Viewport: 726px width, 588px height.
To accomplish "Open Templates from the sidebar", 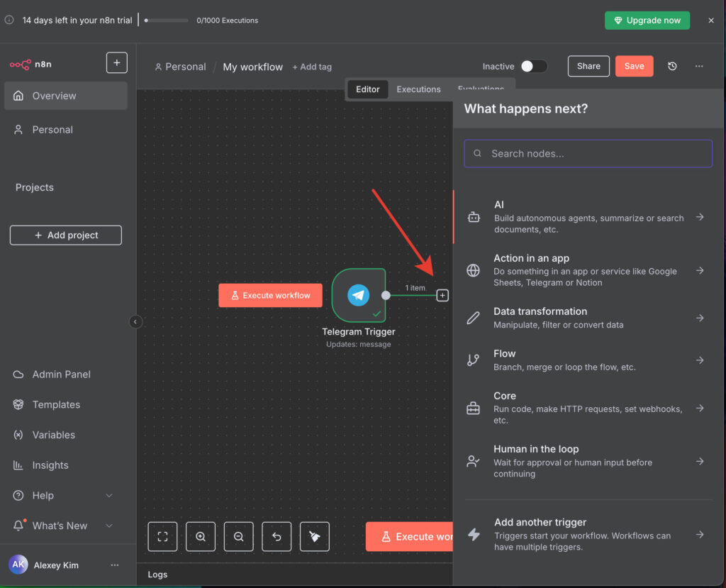I will pos(56,404).
